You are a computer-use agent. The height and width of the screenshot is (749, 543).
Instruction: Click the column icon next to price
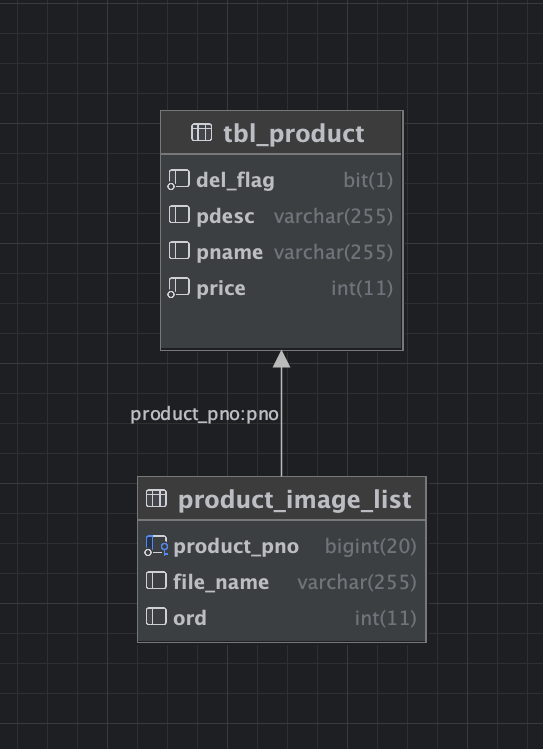(179, 288)
